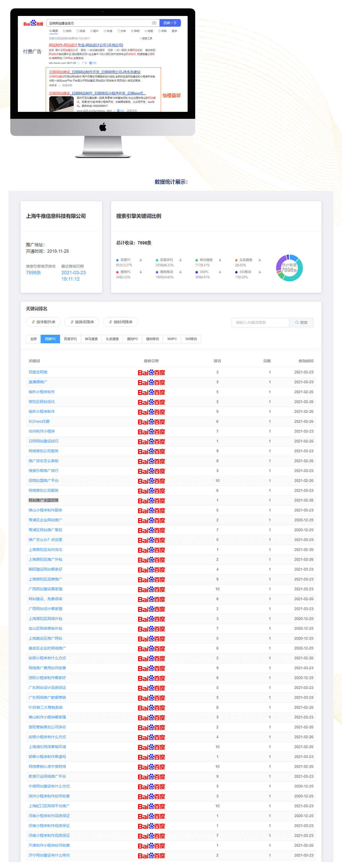
Task: Download the 360移动 keyword data
Action: point(260,272)
